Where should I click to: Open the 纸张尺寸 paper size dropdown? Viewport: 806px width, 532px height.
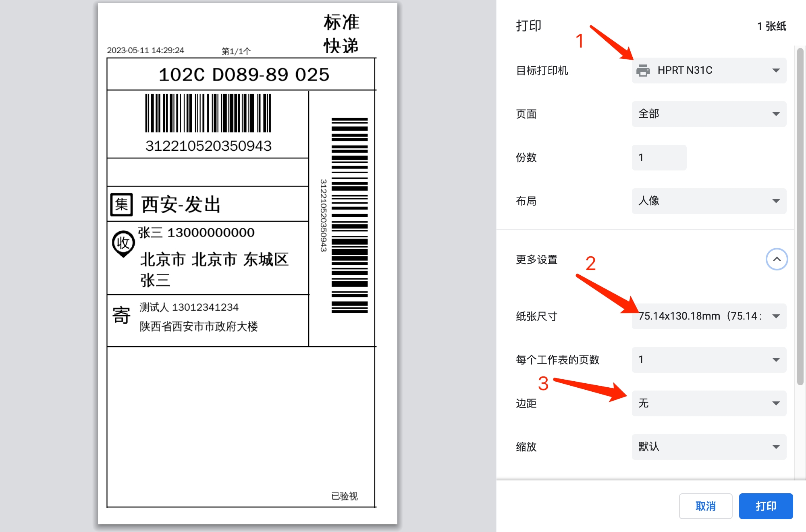click(x=709, y=316)
